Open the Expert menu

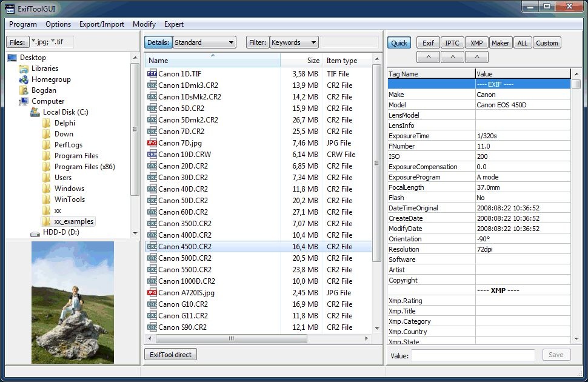click(x=174, y=24)
